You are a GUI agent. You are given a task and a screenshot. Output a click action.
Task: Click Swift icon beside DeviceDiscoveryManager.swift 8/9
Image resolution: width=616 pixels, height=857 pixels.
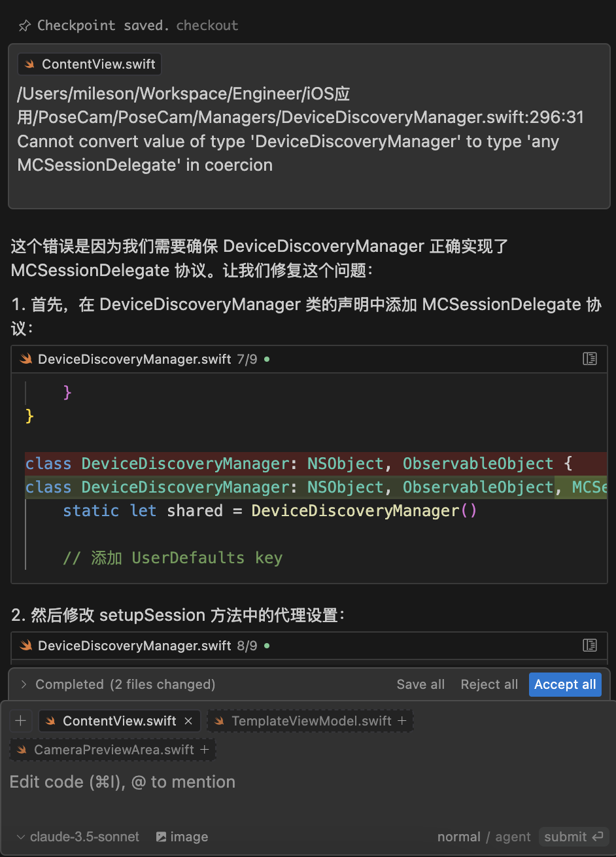point(26,646)
